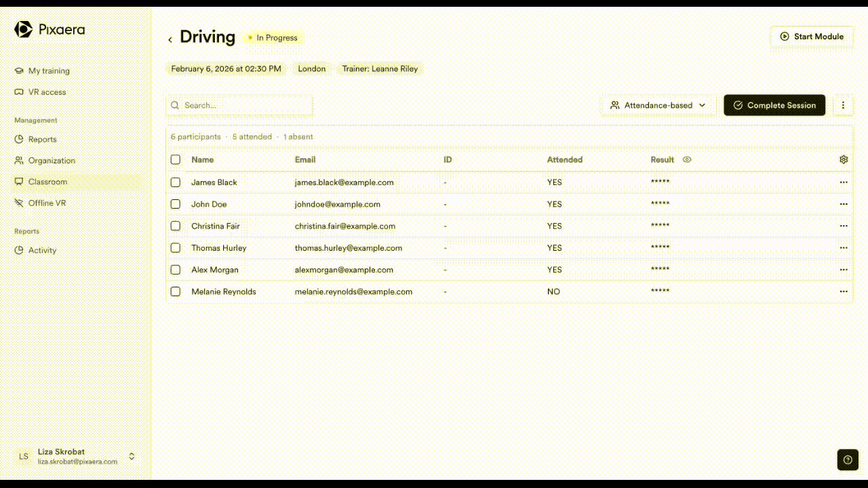868x488 pixels.
Task: Select the John Doe row checkbox
Action: pos(176,204)
